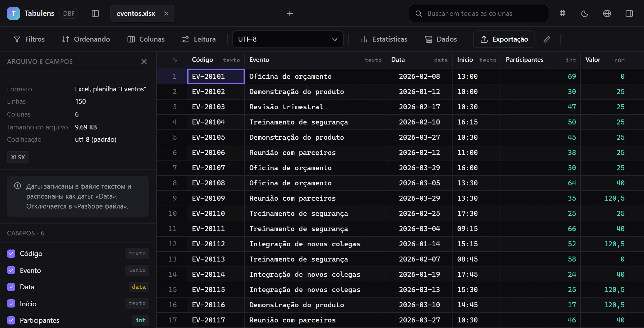Screen dimensions: 644x328
Task: Toggle the left sidebar panel icon
Action: [x=95, y=13]
